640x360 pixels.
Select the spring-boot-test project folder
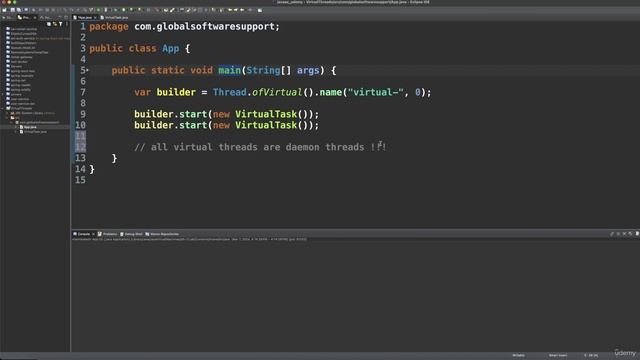[x=20, y=71]
